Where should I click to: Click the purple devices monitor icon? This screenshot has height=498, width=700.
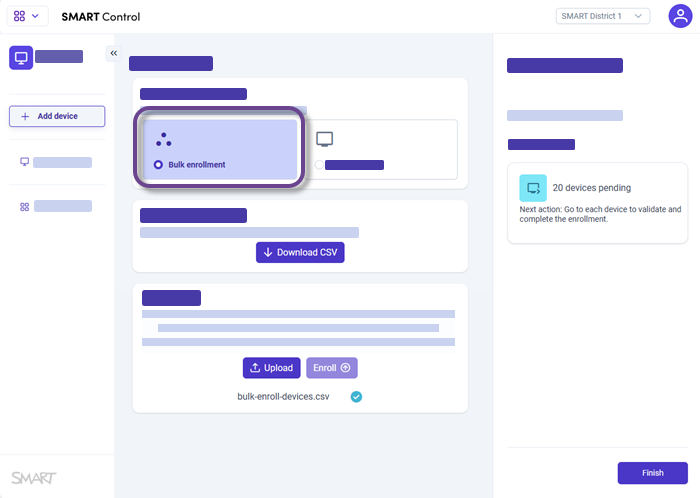[21, 58]
